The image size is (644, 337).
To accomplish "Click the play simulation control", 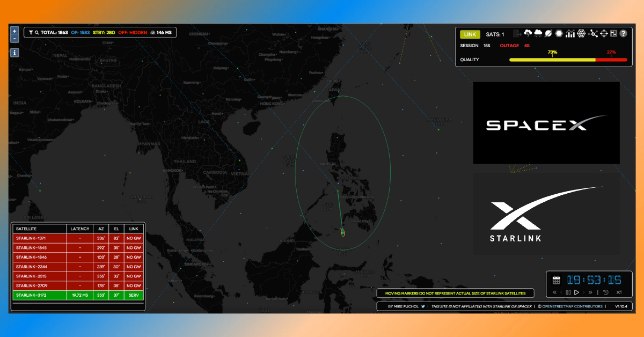I will pyautogui.click(x=576, y=292).
